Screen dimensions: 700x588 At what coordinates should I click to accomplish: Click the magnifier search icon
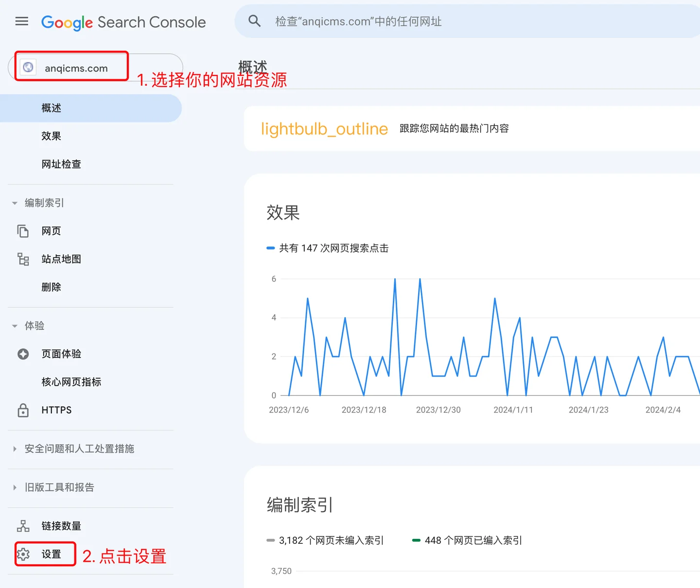255,21
